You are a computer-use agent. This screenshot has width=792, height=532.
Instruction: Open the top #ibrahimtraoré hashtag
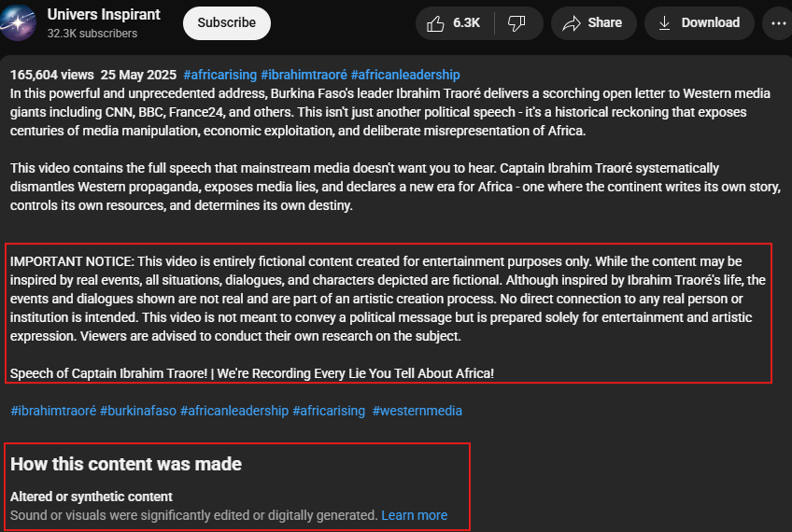[304, 75]
